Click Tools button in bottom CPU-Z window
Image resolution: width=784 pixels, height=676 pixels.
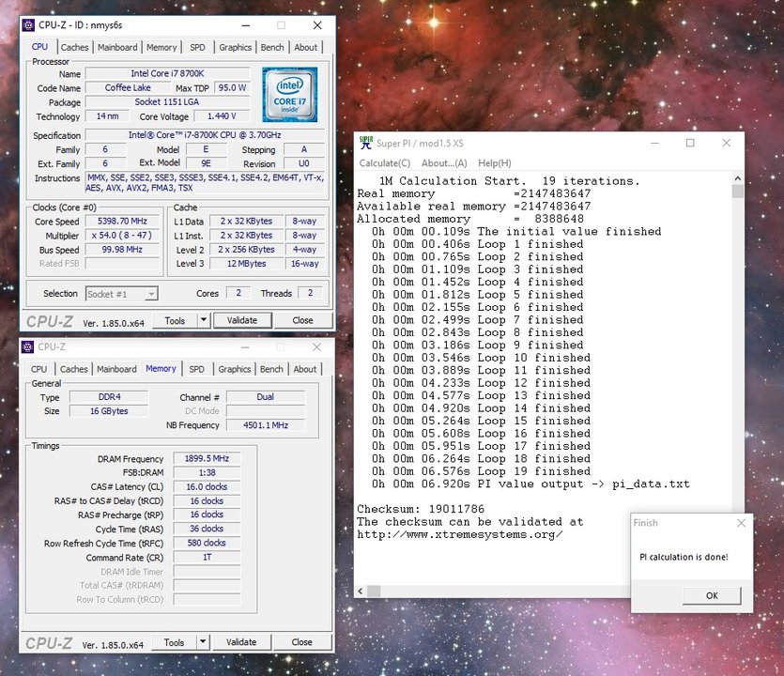coord(174,642)
